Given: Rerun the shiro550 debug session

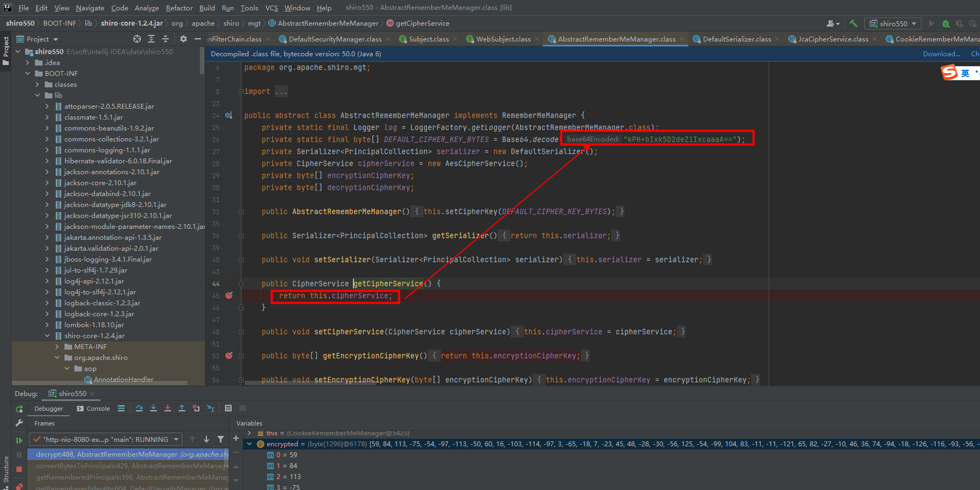Looking at the screenshot, I should [x=20, y=409].
